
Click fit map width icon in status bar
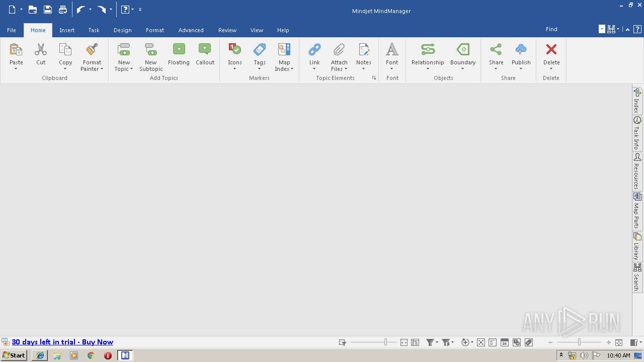tap(404, 342)
